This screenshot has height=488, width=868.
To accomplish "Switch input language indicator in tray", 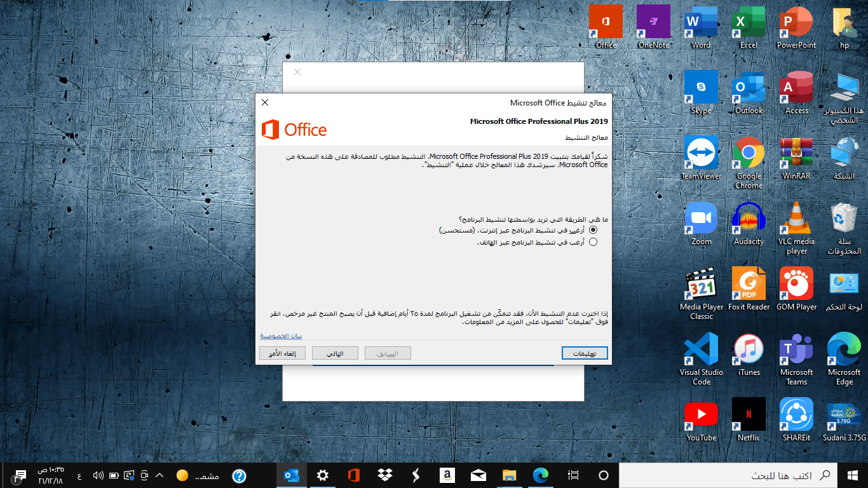I will point(79,475).
